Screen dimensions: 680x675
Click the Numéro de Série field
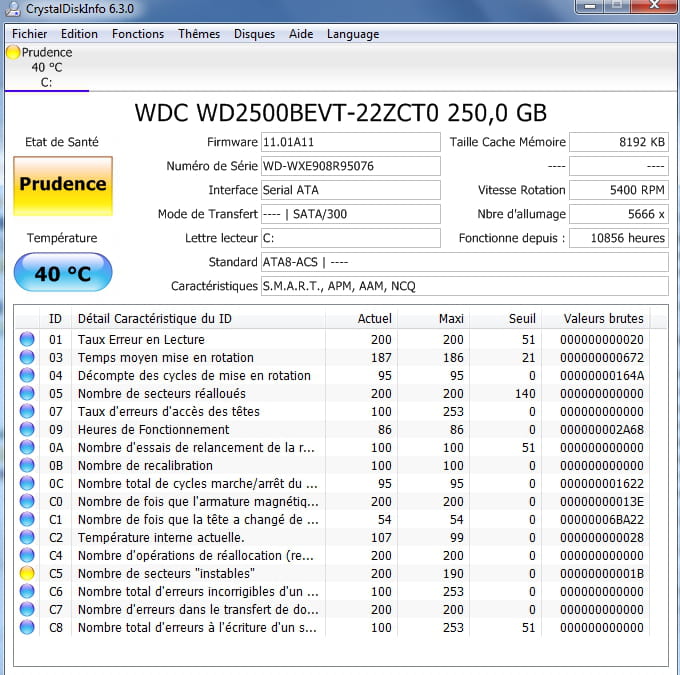(x=349, y=166)
